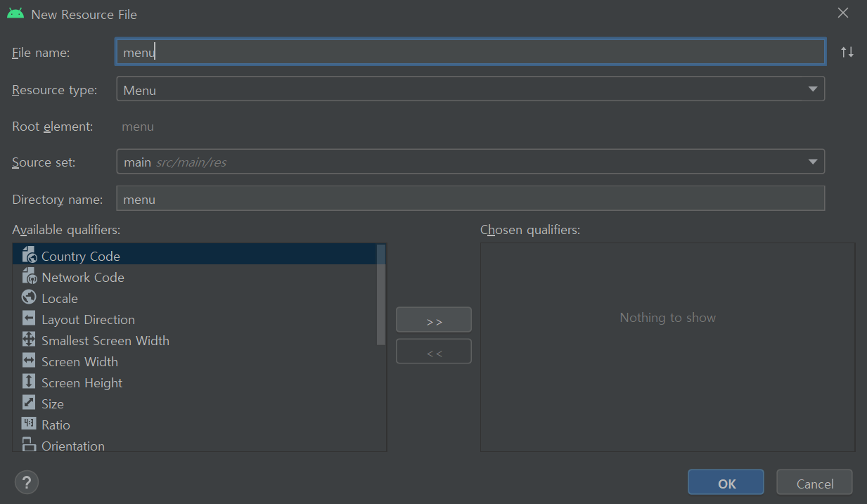Select Size qualifier
Image resolution: width=867 pixels, height=504 pixels.
coord(194,403)
